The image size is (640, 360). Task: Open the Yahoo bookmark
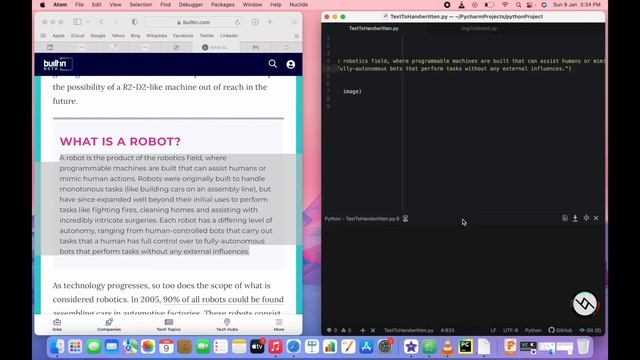pos(118,36)
